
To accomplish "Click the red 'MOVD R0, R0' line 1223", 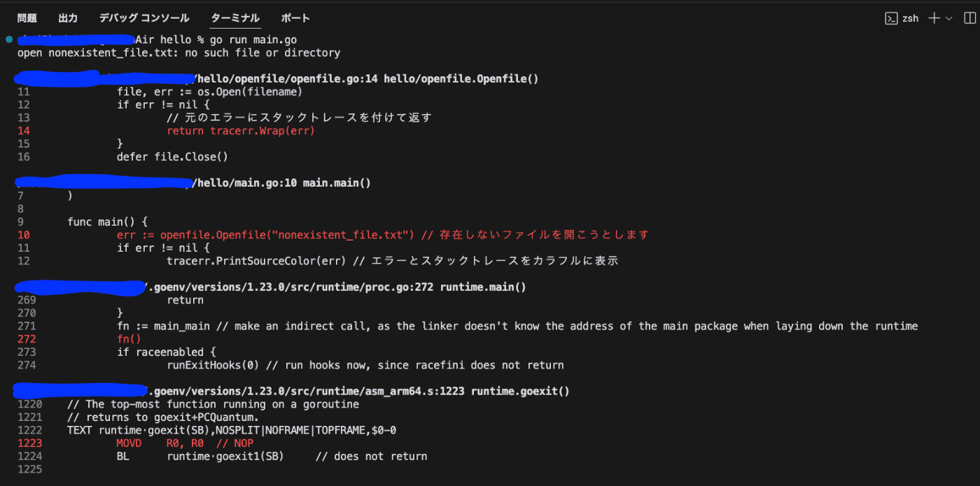I will [x=185, y=443].
